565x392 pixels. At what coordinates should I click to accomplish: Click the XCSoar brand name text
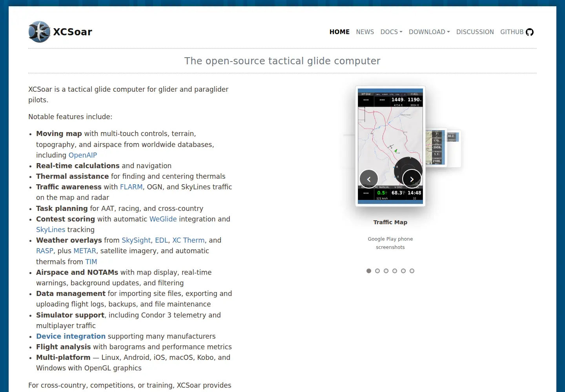pyautogui.click(x=73, y=32)
